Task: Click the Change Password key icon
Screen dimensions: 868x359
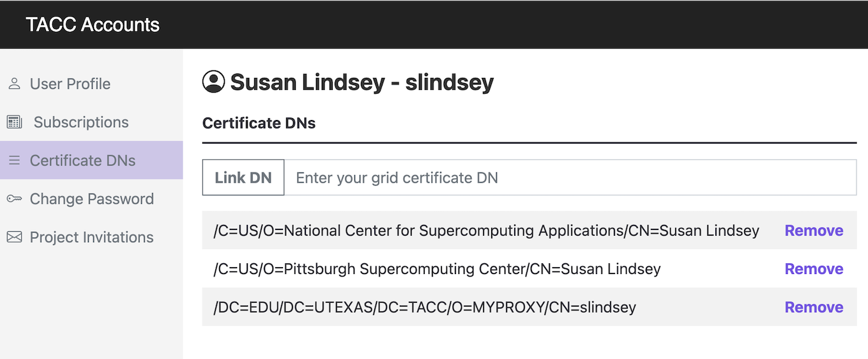Action: click(x=14, y=199)
